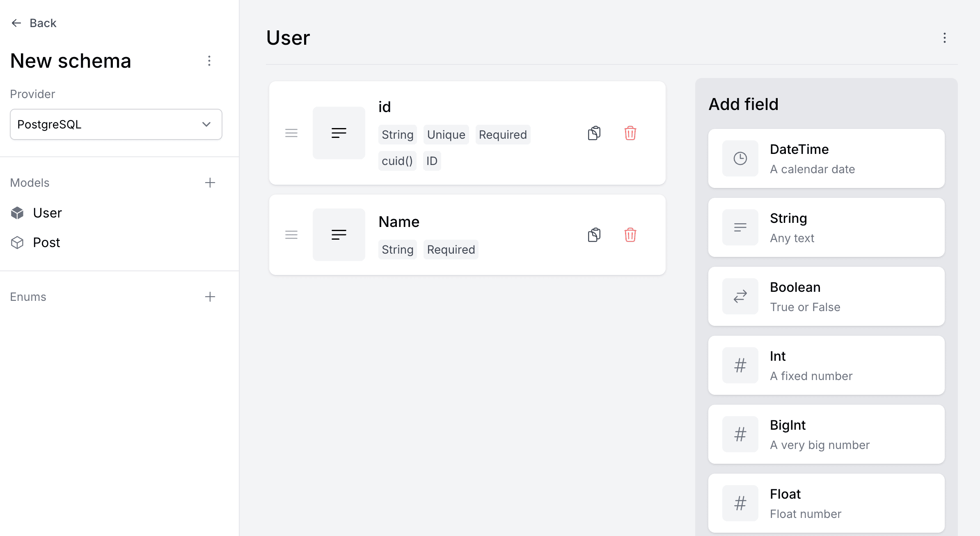This screenshot has width=980, height=536.
Task: Add a new enum with the plus button
Action: tap(210, 296)
